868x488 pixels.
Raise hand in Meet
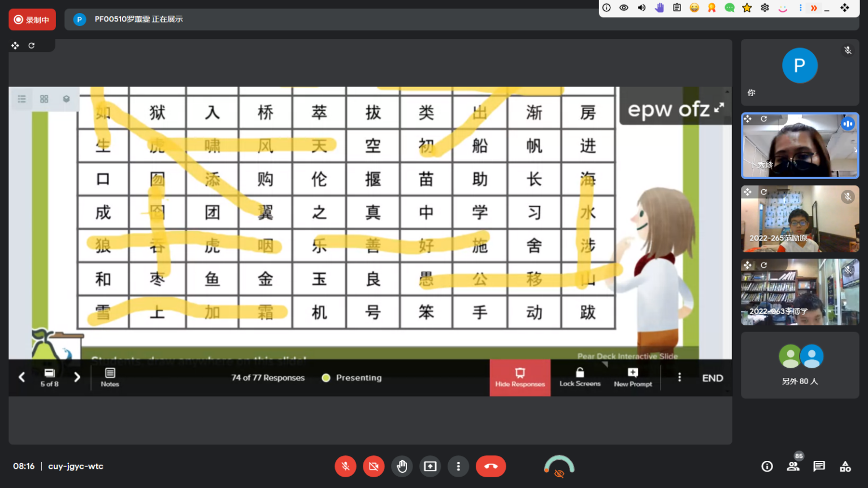[402, 467]
